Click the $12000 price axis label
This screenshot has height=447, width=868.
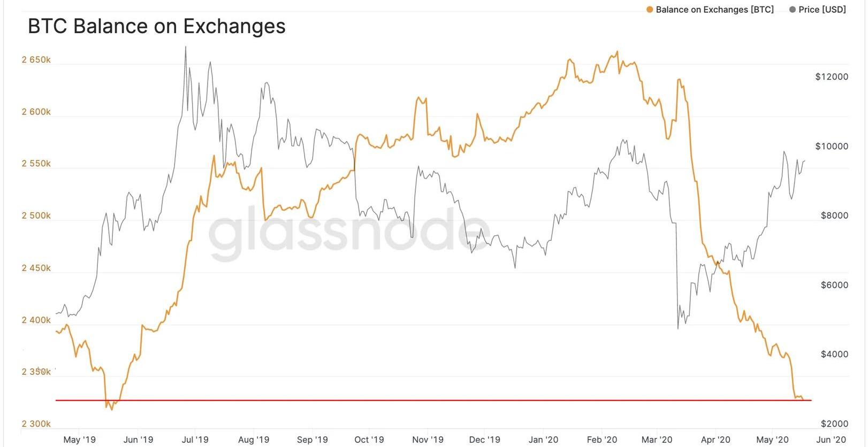pyautogui.click(x=832, y=76)
